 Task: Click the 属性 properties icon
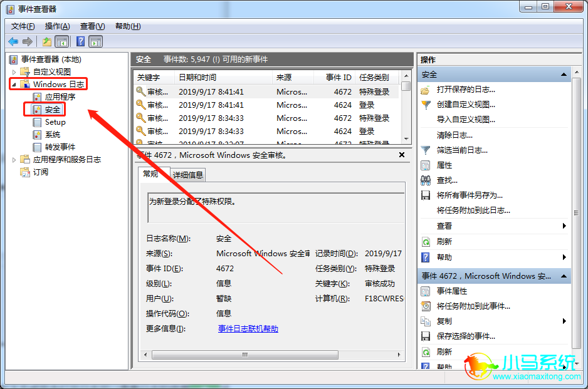pyautogui.click(x=425, y=165)
